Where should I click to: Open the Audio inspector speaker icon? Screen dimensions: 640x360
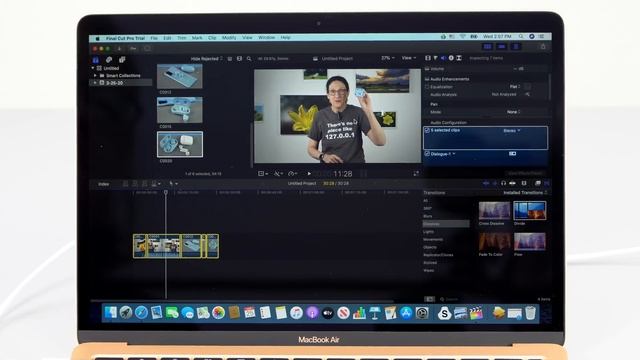pos(443,58)
